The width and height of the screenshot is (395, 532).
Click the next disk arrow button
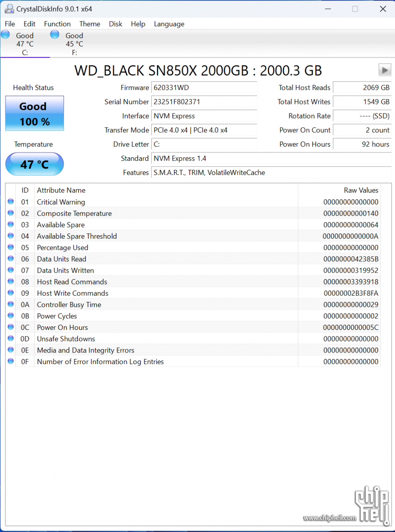[x=385, y=70]
